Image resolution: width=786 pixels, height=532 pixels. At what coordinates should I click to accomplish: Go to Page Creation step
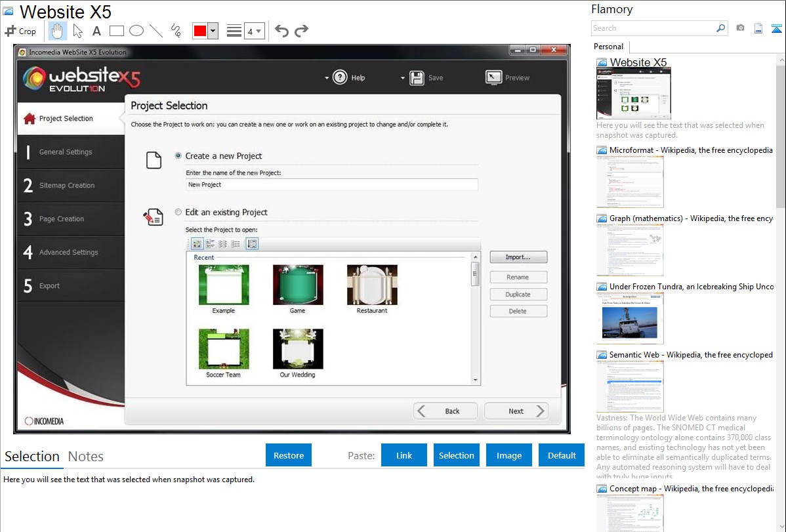(71, 219)
